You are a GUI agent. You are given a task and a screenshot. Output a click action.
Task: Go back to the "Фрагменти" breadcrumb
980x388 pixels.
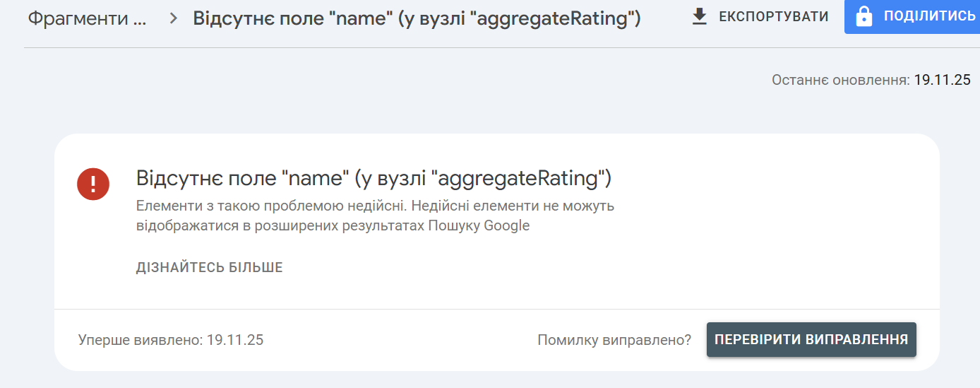coord(88,18)
